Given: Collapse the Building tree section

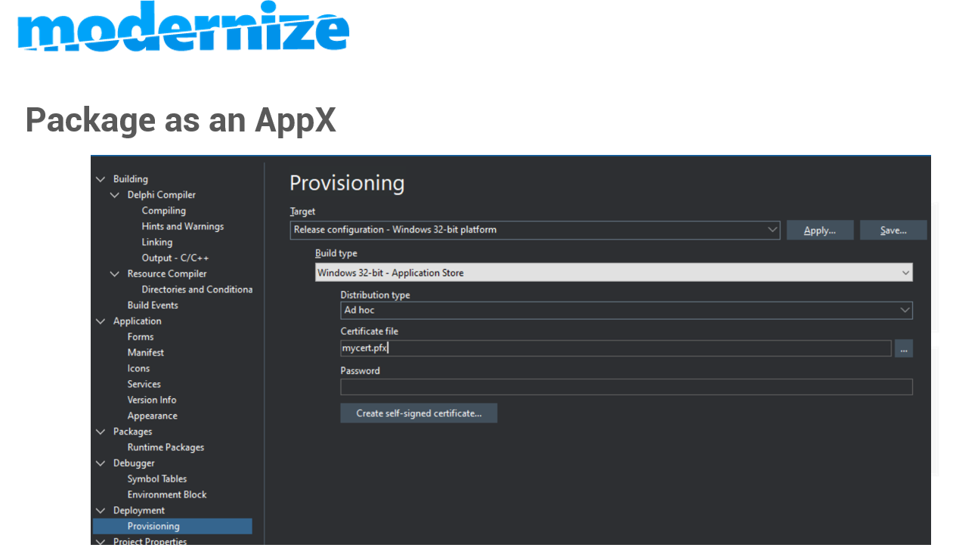Looking at the screenshot, I should click(x=101, y=178).
